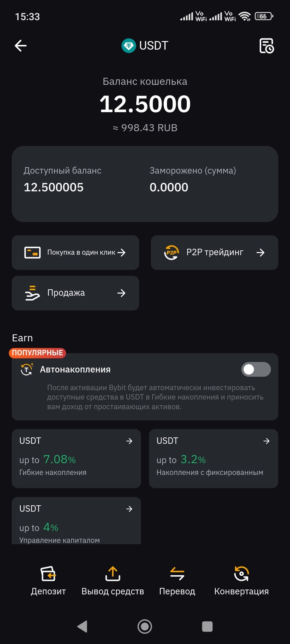The width and height of the screenshot is (290, 644).
Task: Tap the P2P trading circular icon
Action: coord(172,252)
